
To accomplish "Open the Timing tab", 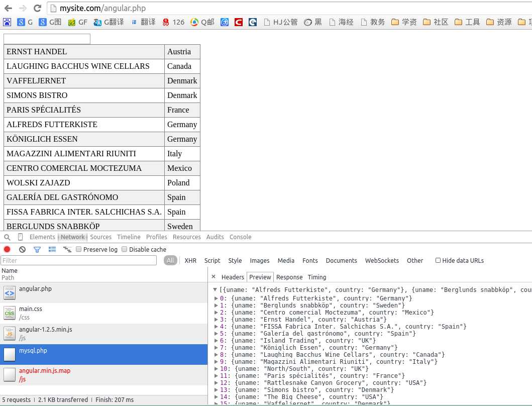I will [x=317, y=277].
